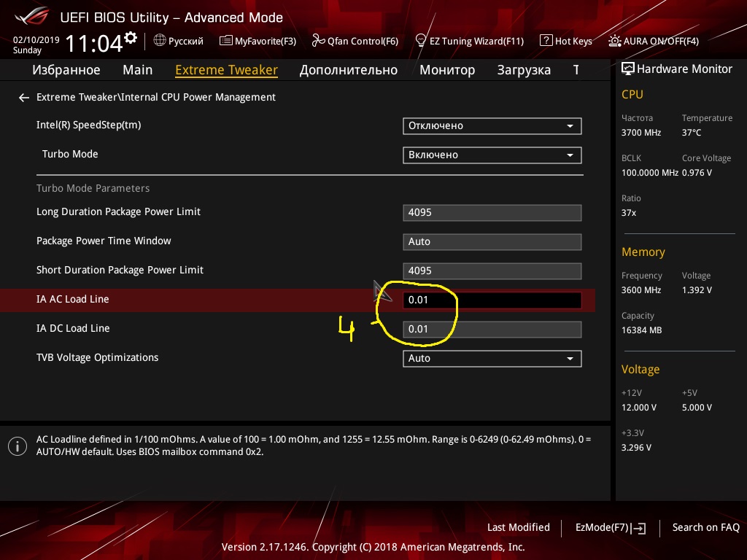
Task: Click the ROG logo
Action: coord(32,16)
